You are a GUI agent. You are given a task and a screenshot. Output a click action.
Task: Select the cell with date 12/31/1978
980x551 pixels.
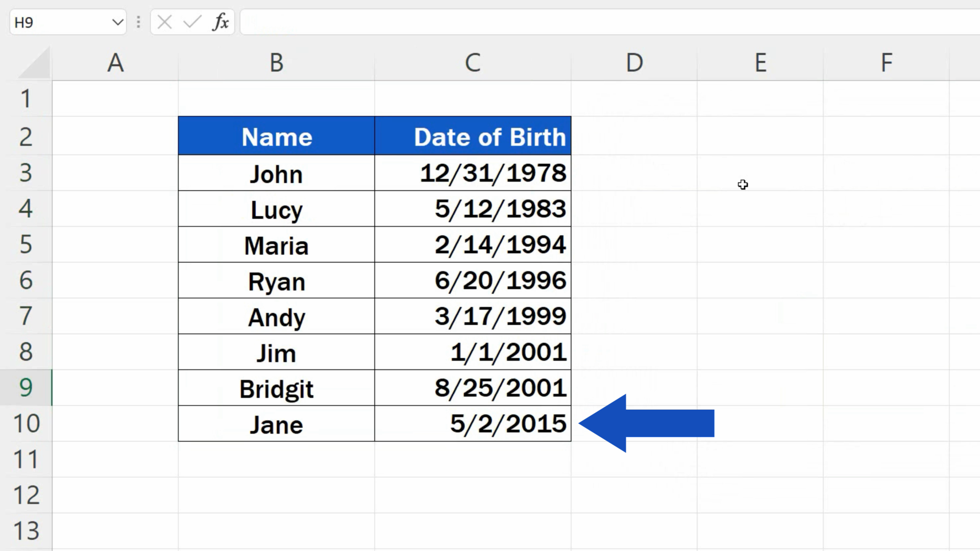tap(473, 173)
